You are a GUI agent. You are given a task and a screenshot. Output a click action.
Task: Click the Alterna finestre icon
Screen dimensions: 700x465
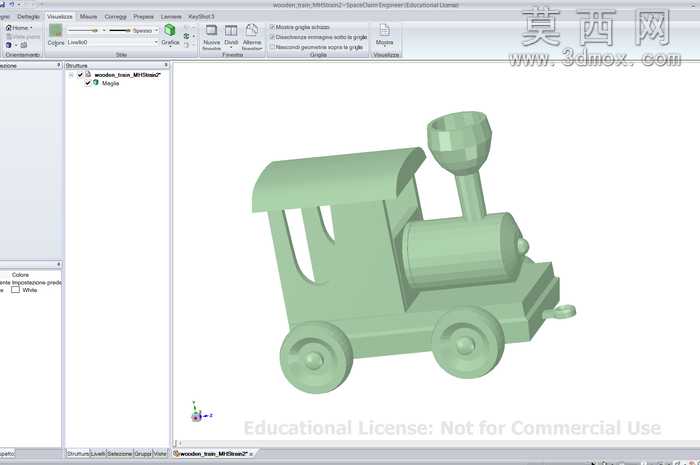click(252, 30)
